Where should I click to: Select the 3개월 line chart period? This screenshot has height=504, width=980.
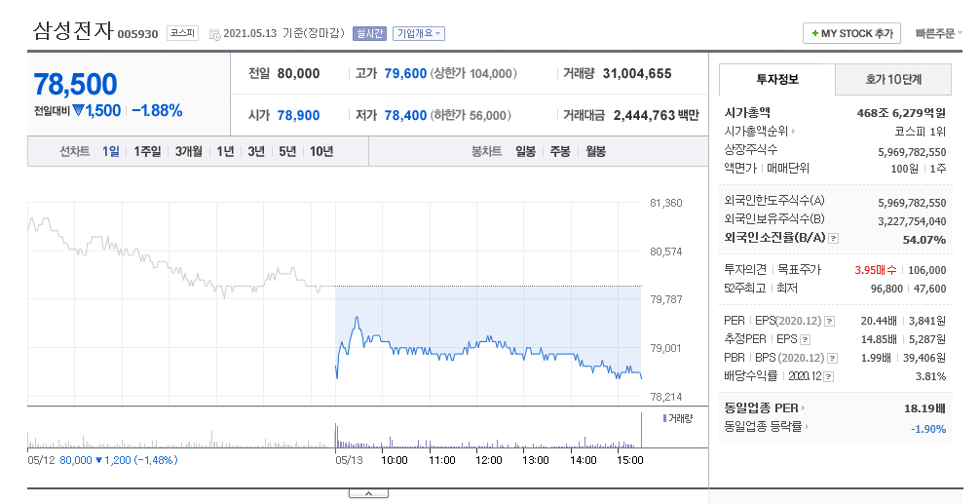click(x=189, y=151)
